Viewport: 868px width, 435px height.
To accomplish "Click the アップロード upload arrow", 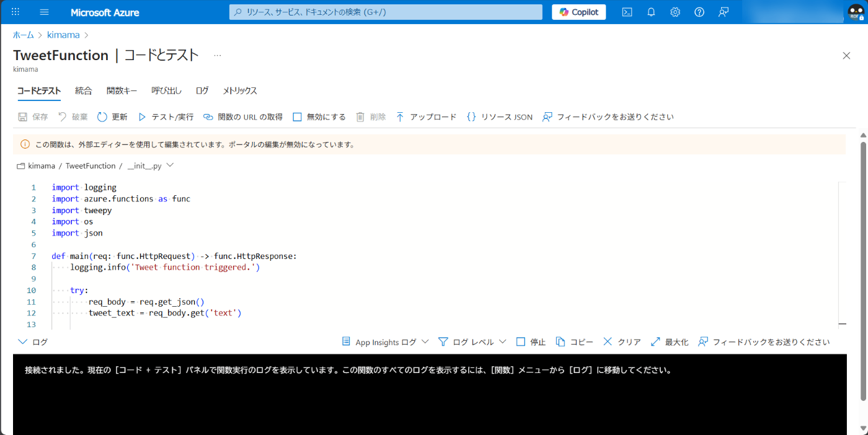I will point(400,116).
